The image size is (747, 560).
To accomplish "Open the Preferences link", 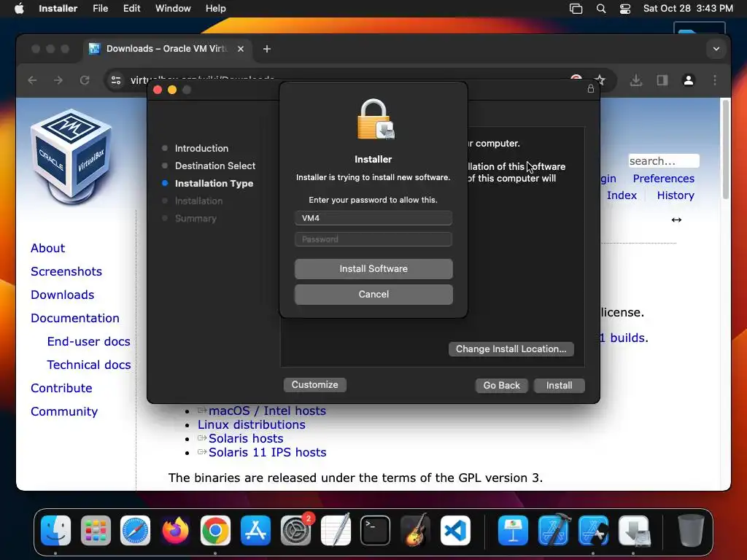I will [664, 179].
